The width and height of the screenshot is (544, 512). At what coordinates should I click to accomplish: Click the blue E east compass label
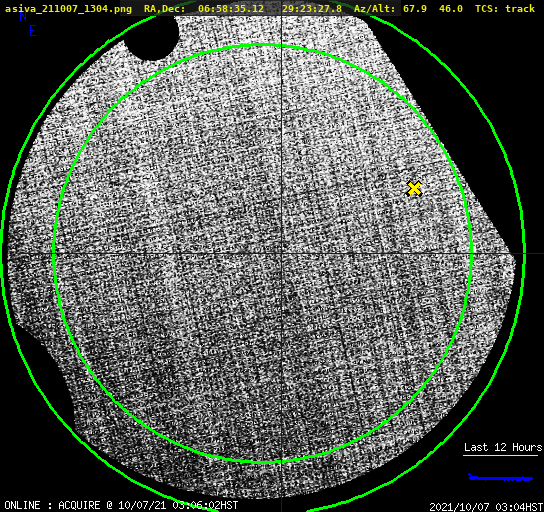32,31
